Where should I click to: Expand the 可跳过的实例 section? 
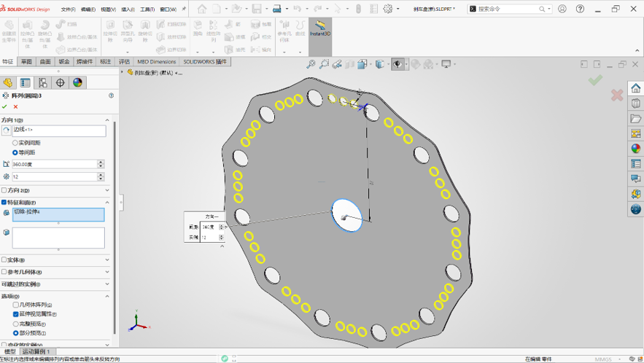tap(107, 284)
